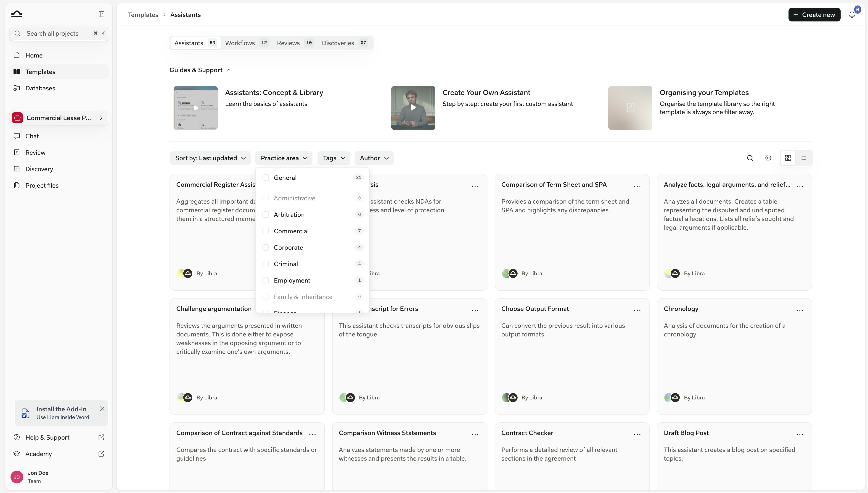
Task: Open Databases in sidebar
Action: coord(59,88)
